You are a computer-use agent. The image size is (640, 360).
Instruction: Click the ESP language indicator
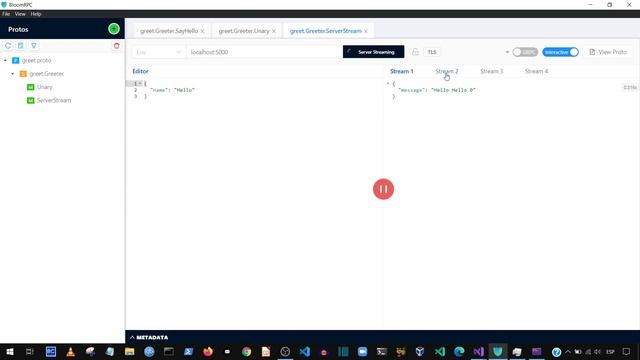pos(611,351)
